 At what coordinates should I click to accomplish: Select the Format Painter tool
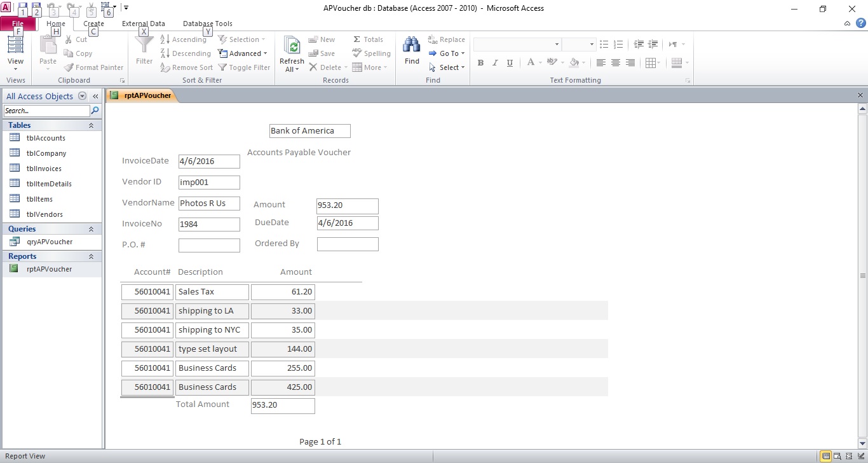(93, 67)
